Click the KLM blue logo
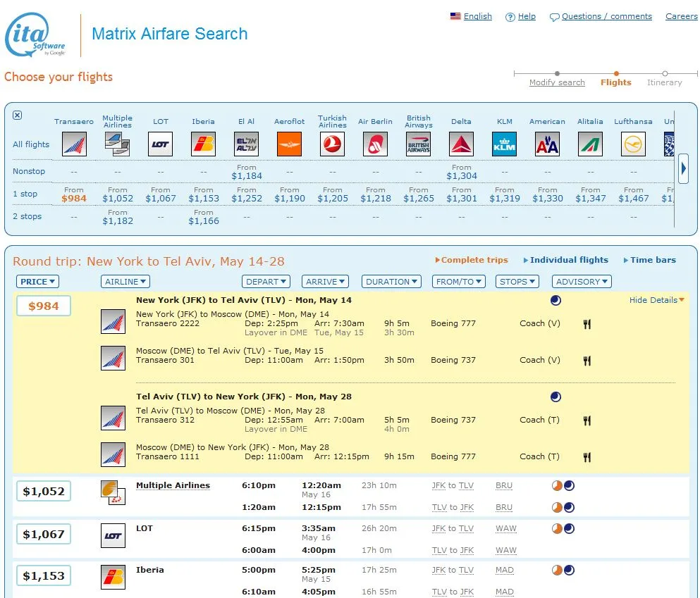700x598 pixels. tap(505, 144)
